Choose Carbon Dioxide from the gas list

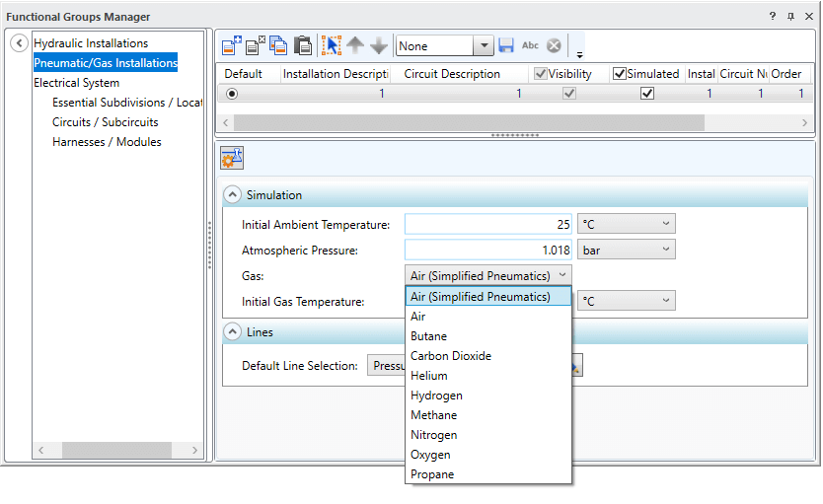tap(488, 356)
